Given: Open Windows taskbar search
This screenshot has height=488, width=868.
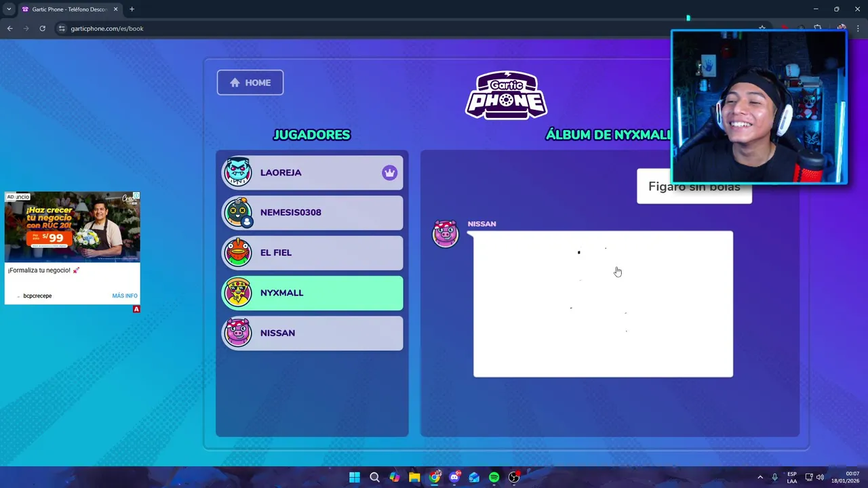Looking at the screenshot, I should pyautogui.click(x=374, y=477).
